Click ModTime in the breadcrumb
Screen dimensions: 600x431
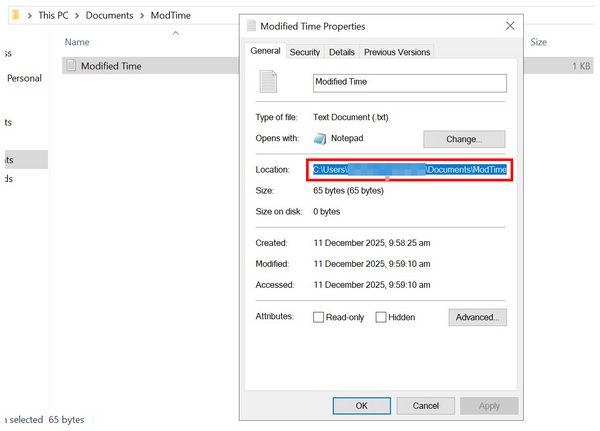coord(171,16)
